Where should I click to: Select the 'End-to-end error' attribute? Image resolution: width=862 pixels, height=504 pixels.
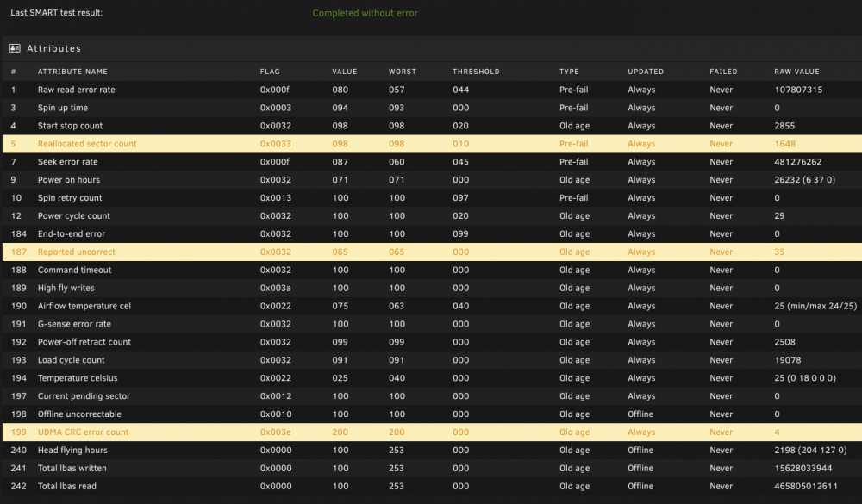[x=72, y=233]
